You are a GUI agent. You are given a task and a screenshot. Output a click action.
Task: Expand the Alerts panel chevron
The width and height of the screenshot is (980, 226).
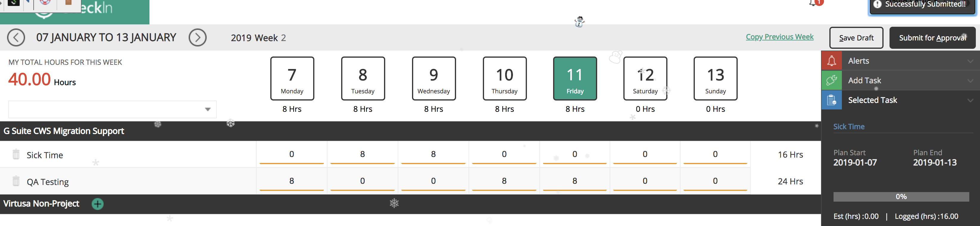pyautogui.click(x=970, y=61)
